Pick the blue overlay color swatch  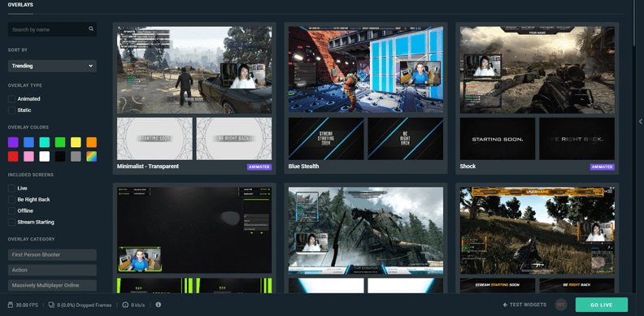pyautogui.click(x=28, y=142)
